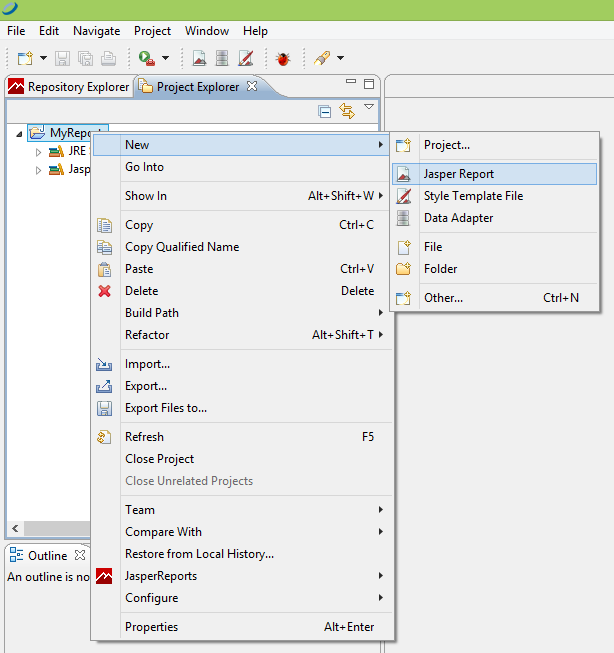
Task: Maximize the Project Explorer panel
Action: [369, 84]
